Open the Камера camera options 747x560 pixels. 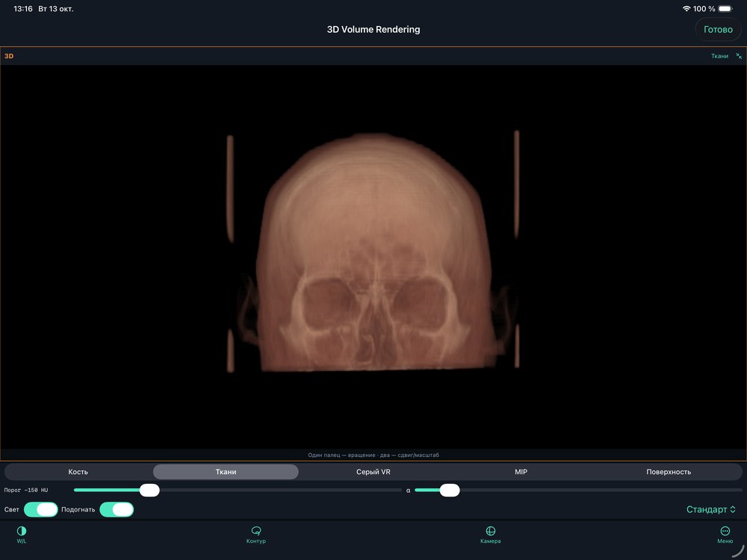pyautogui.click(x=490, y=535)
